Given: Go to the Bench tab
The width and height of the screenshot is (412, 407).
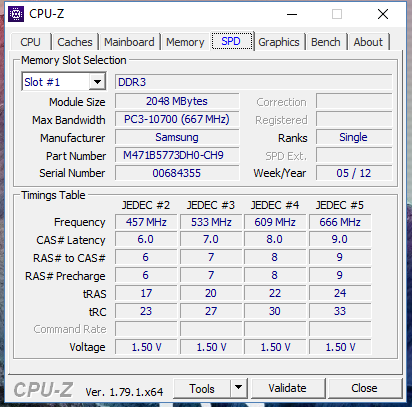Looking at the screenshot, I should pos(326,42).
